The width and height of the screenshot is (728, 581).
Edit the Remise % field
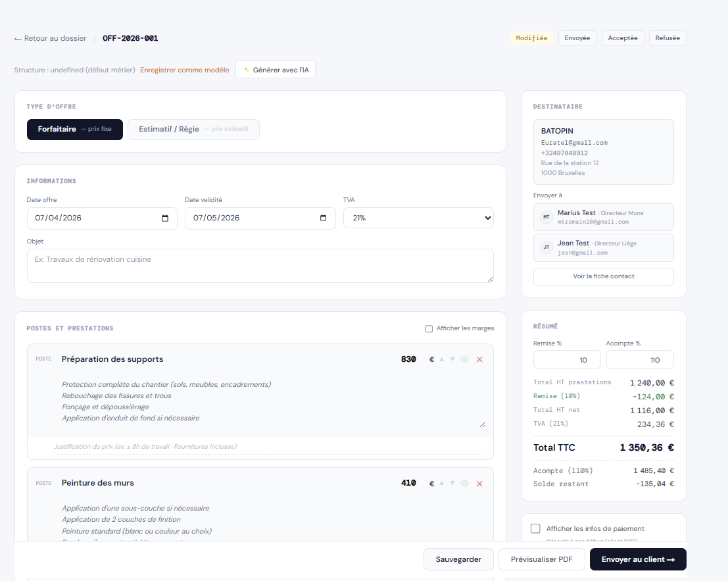[567, 360]
